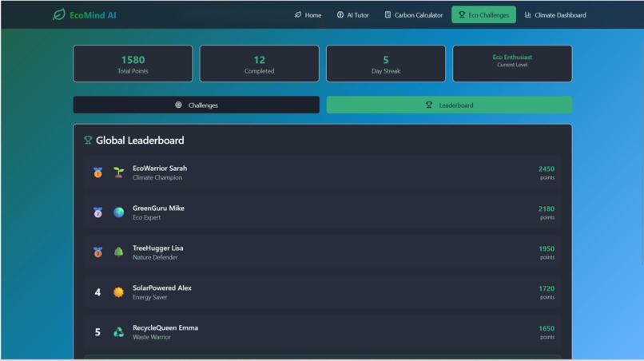This screenshot has height=361, width=644.
Task: Open the AI Tutor nav item
Action: (x=353, y=15)
